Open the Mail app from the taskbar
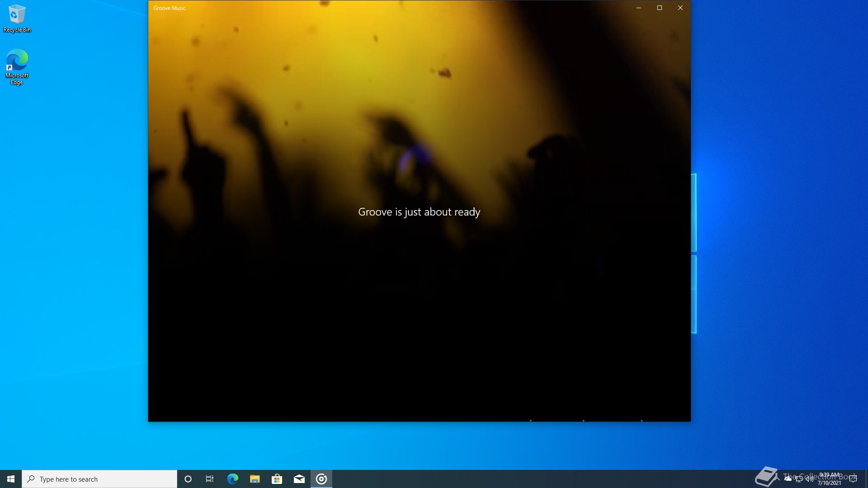Screen dimensions: 868x488 (x=299, y=479)
